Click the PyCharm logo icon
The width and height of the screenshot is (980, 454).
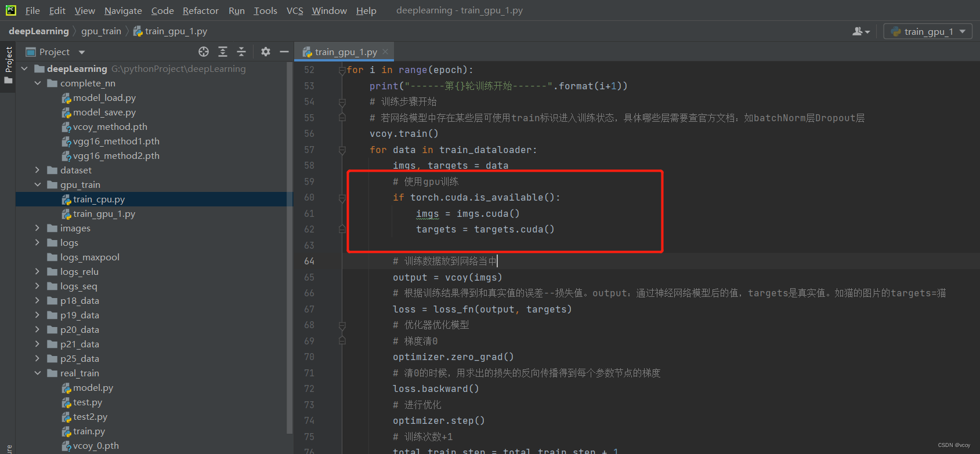[x=11, y=10]
